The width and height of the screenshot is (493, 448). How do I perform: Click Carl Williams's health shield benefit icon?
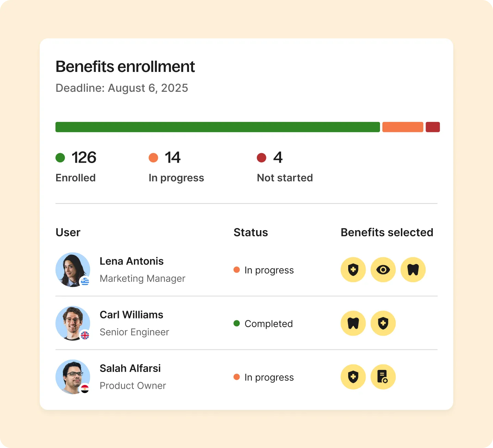coord(383,323)
